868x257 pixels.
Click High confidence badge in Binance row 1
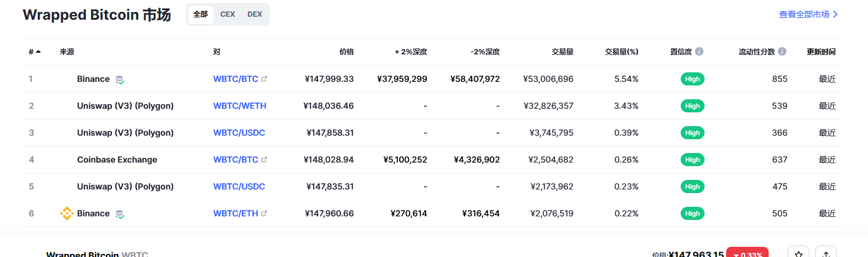693,79
